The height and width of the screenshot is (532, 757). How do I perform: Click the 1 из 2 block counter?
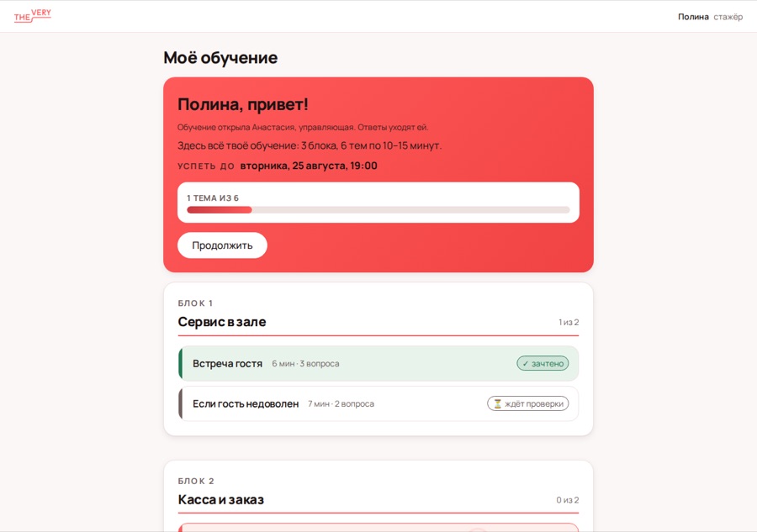coord(569,322)
